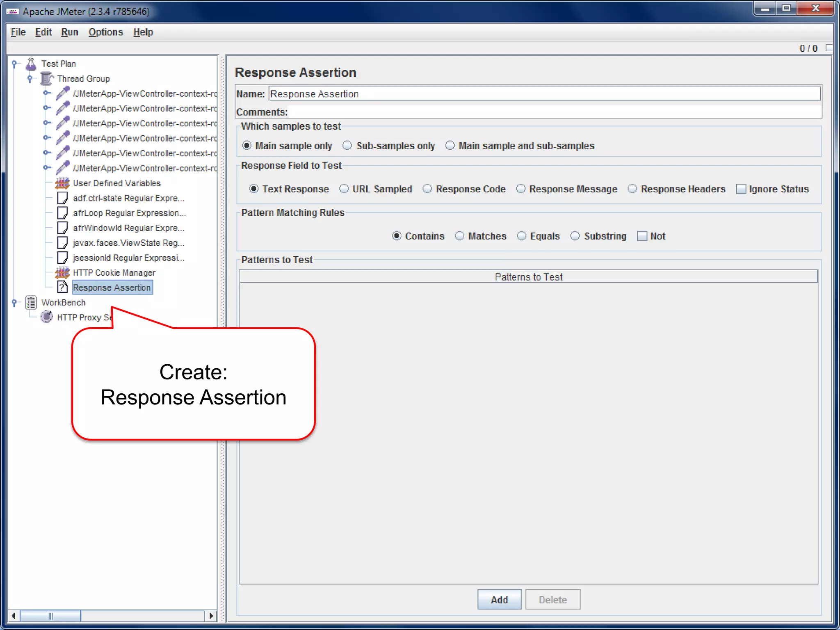Click the Test Plan flask icon

click(31, 64)
